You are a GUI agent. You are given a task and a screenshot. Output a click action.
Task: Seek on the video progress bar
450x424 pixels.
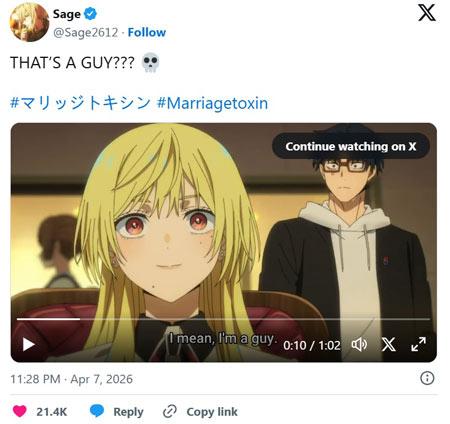[x=223, y=319]
